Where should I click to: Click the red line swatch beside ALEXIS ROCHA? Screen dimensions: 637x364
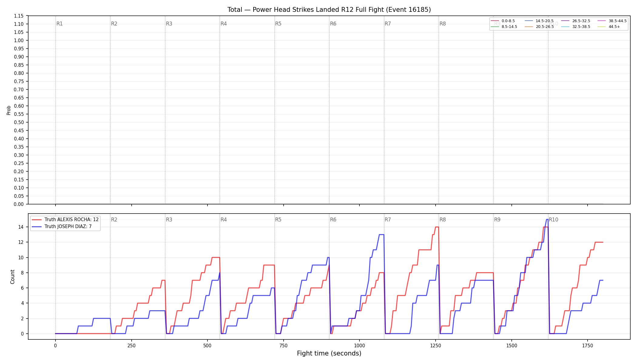(x=37, y=220)
